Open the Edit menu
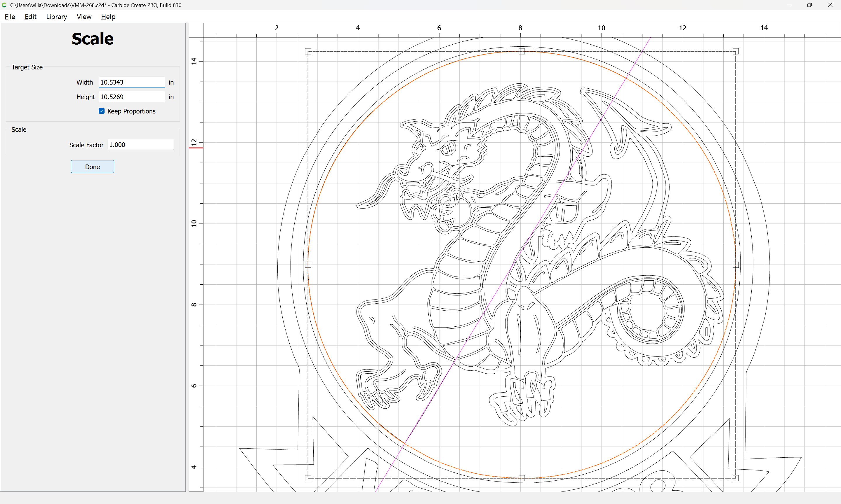The height and width of the screenshot is (504, 841). point(30,17)
